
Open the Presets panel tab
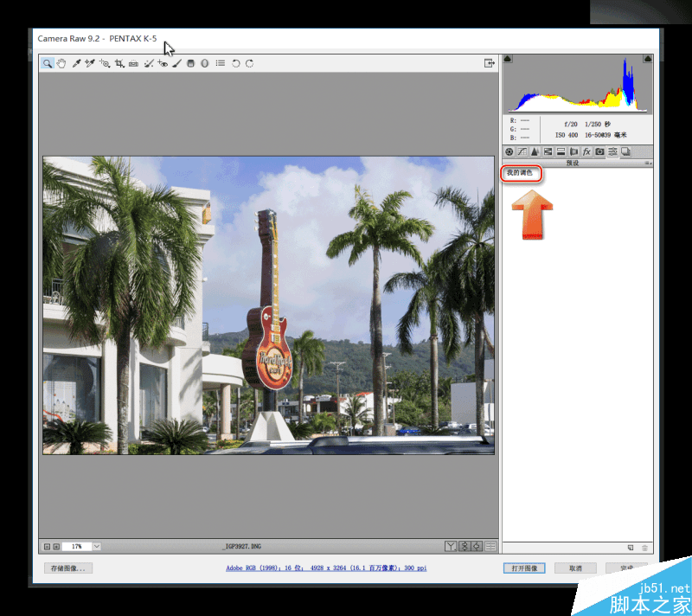click(x=612, y=151)
